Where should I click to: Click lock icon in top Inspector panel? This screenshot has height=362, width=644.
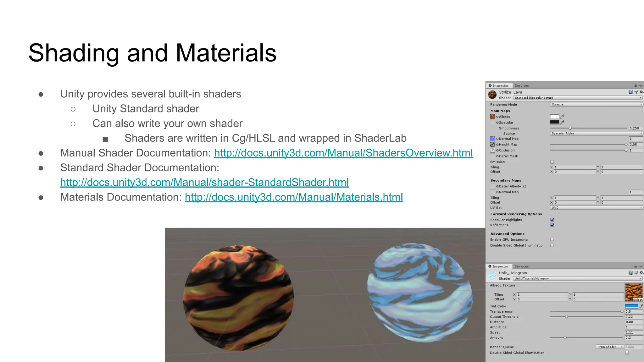pyautogui.click(x=636, y=85)
